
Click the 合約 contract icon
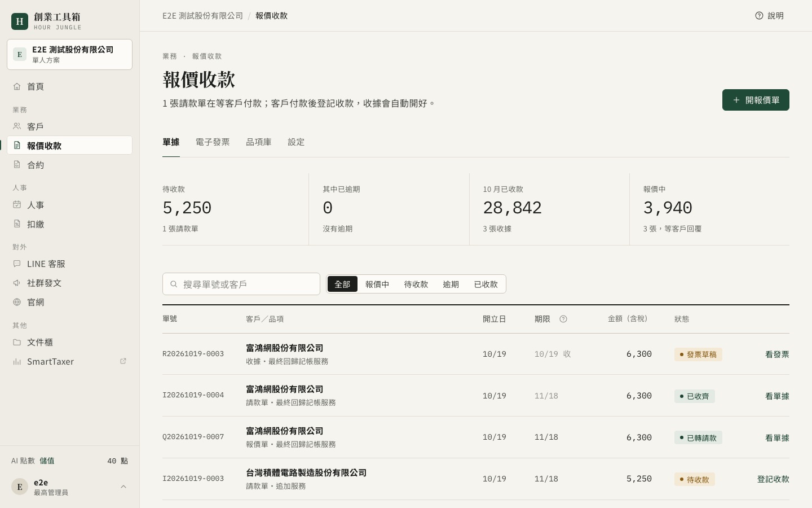17,165
